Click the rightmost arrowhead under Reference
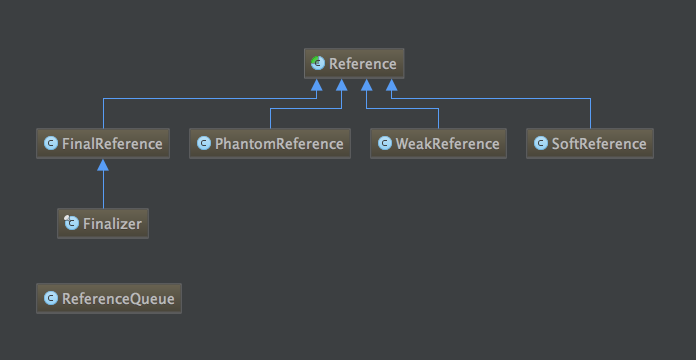This screenshot has width=696, height=360. (392, 85)
